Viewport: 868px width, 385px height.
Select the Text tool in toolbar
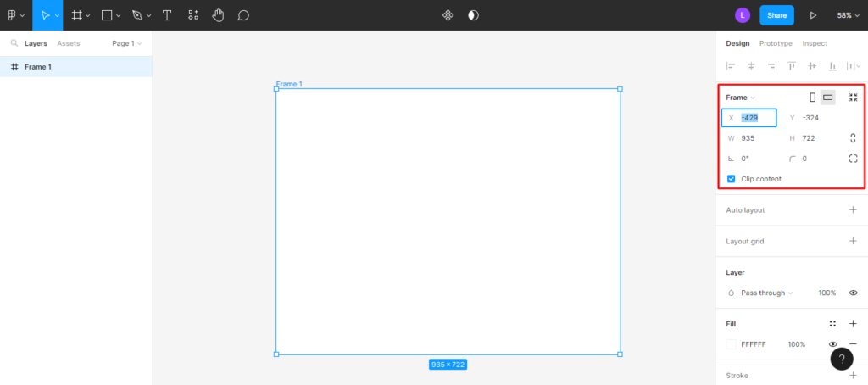point(167,15)
